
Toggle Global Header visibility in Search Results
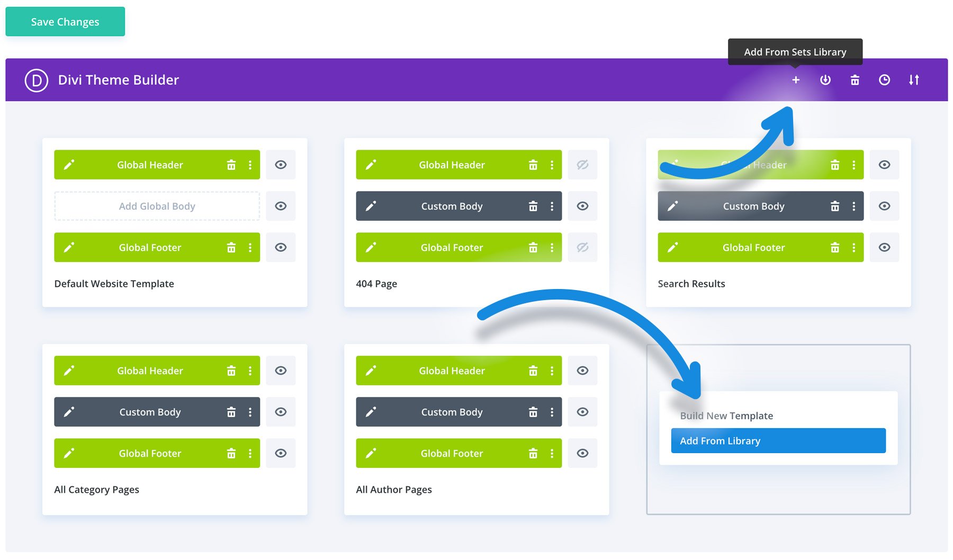[x=884, y=165]
